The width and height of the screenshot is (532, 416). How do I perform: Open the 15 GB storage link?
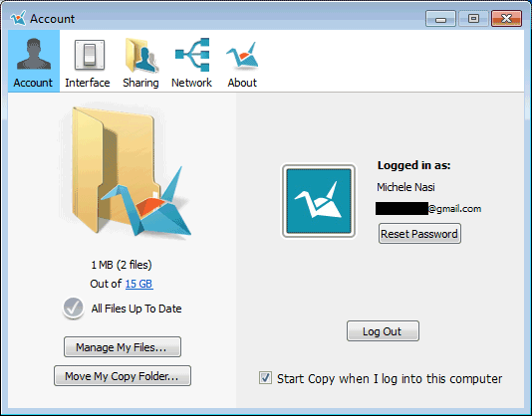(139, 284)
